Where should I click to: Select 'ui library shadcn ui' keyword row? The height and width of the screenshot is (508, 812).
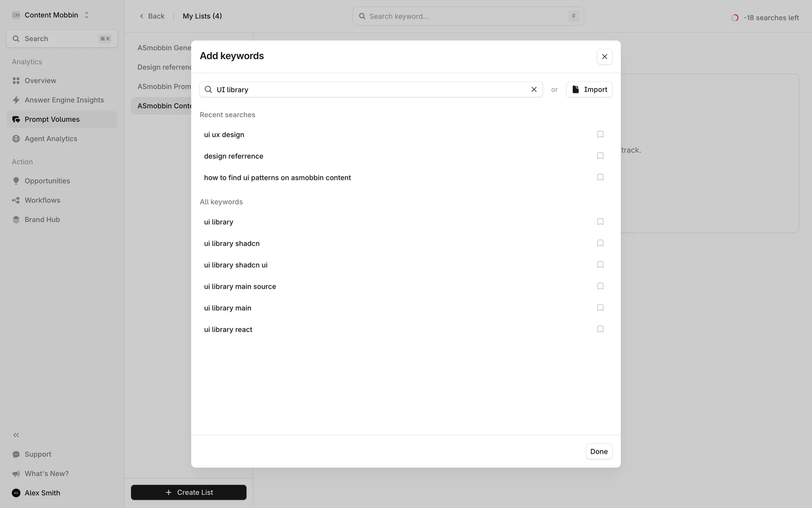point(236,265)
